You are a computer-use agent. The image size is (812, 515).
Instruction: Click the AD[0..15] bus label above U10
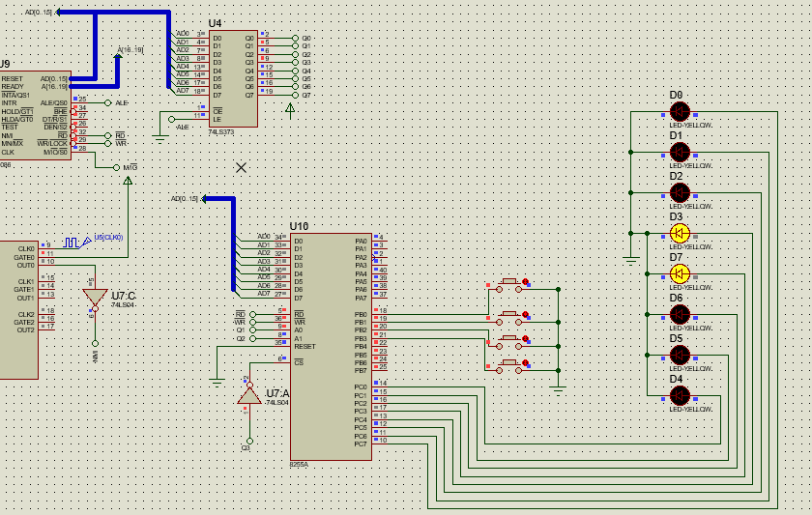pos(185,199)
